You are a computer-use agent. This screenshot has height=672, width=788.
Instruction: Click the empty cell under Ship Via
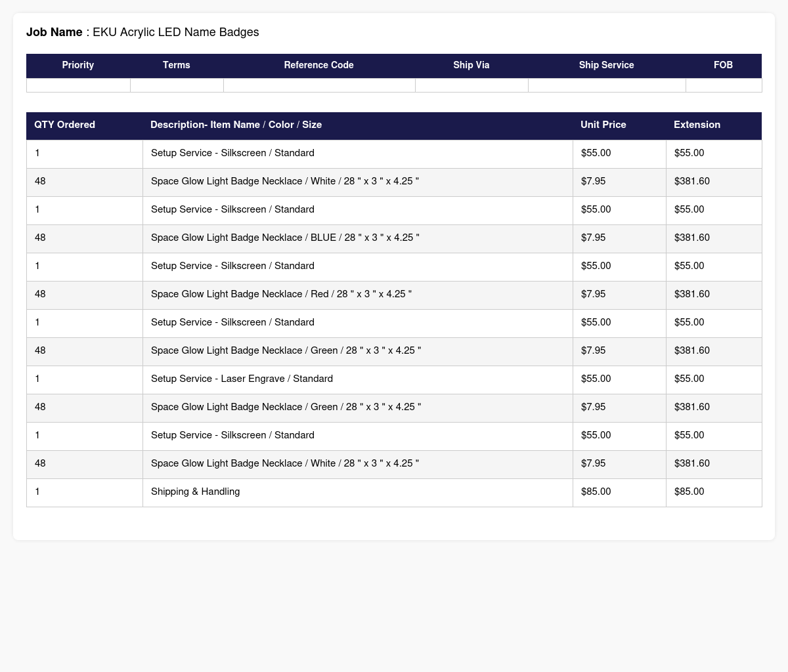tap(471, 85)
